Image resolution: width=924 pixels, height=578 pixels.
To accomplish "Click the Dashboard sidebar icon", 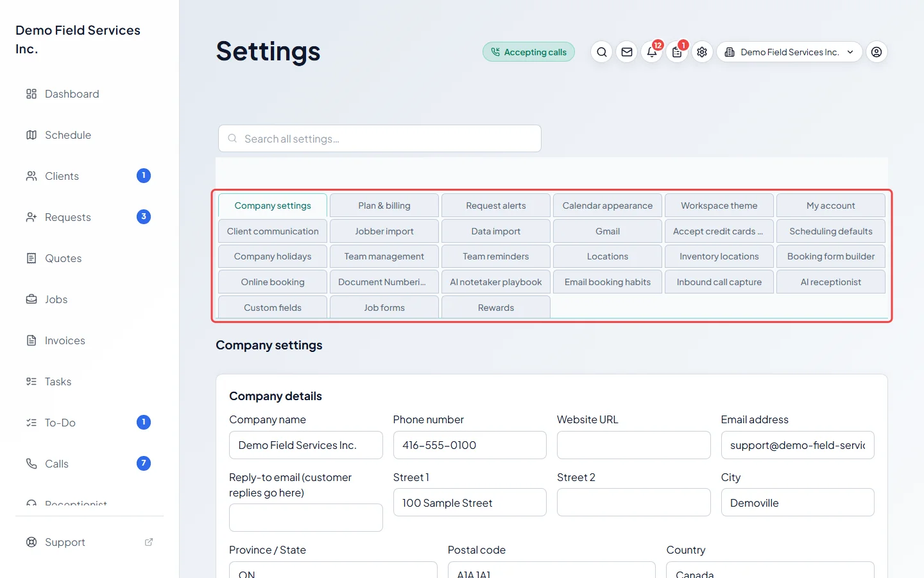I will 31,94.
